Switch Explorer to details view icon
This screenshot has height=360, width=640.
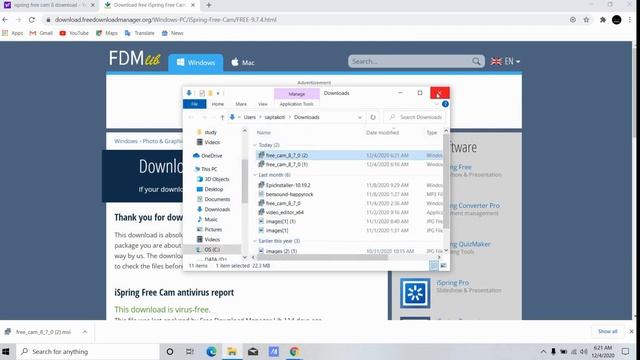point(434,266)
